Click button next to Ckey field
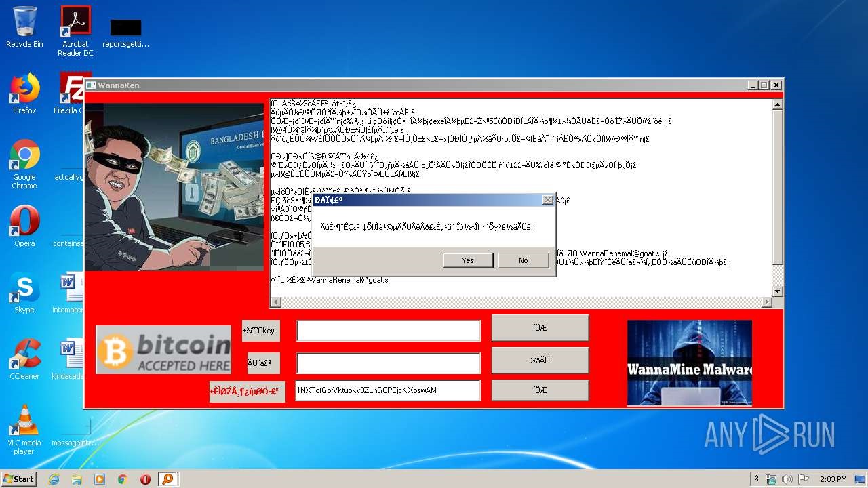Viewport: 868px width, 488px height. coord(540,328)
